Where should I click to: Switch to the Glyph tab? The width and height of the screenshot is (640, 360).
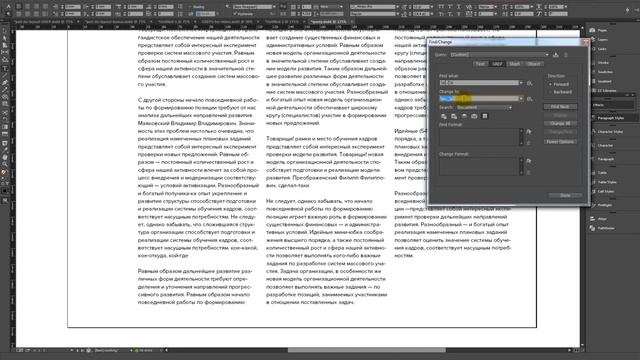pos(515,64)
